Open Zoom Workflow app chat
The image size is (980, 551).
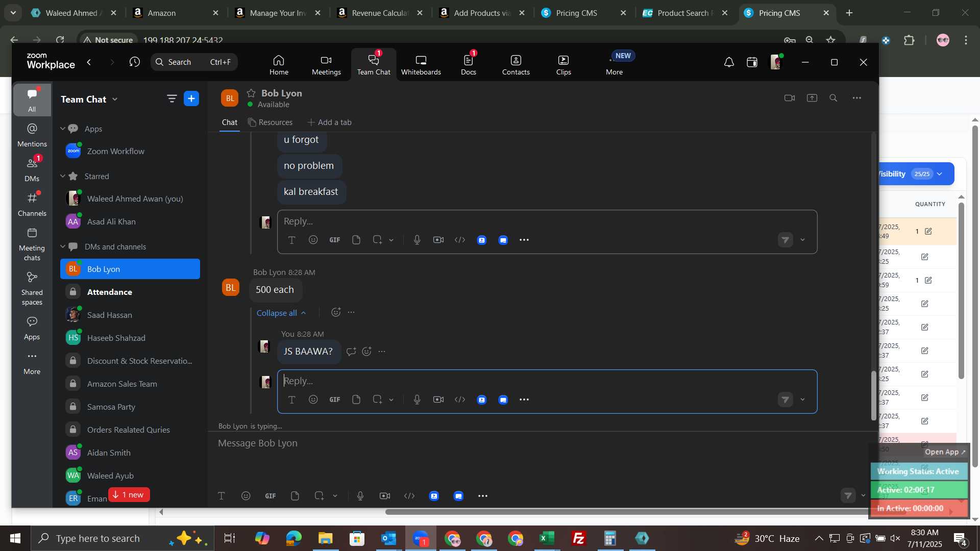coord(130,151)
